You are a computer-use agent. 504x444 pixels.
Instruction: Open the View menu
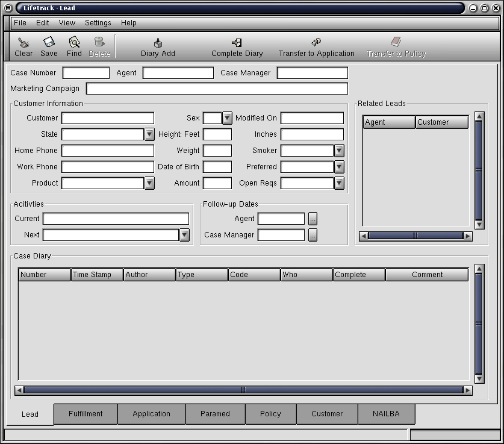click(67, 23)
